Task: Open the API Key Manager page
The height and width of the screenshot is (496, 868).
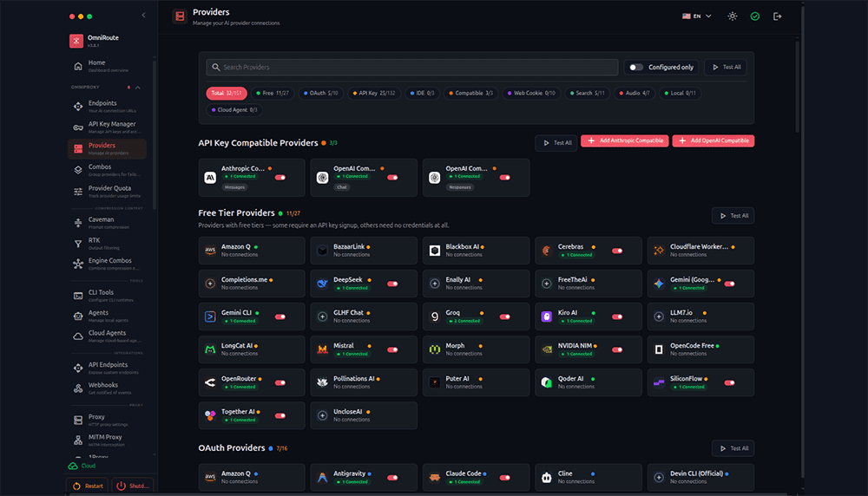Action: [106, 127]
